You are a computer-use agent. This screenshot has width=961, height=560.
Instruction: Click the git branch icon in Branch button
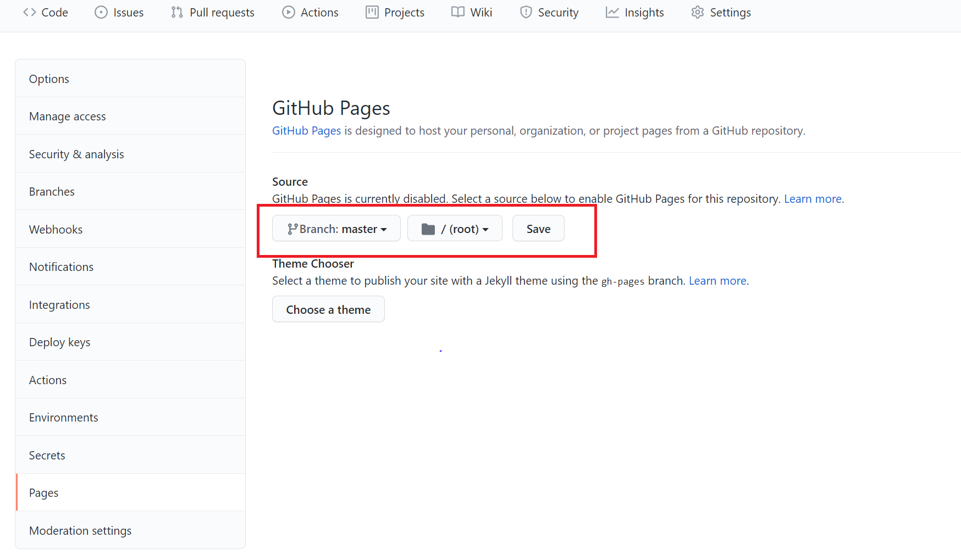292,229
